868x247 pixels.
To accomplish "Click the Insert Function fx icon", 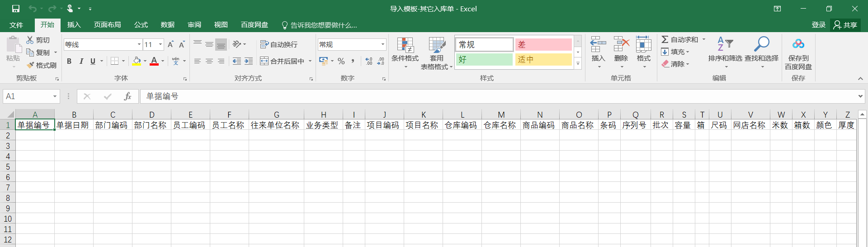I will coord(128,96).
